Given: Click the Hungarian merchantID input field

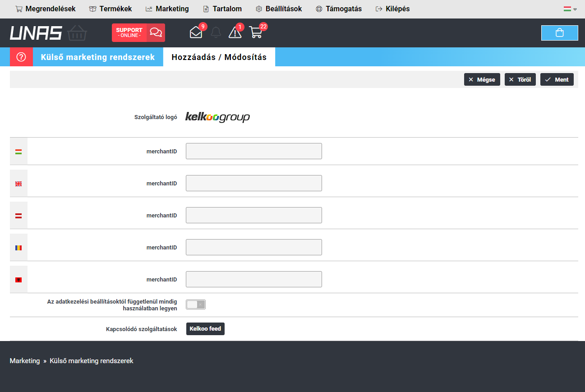Looking at the screenshot, I should pos(253,152).
